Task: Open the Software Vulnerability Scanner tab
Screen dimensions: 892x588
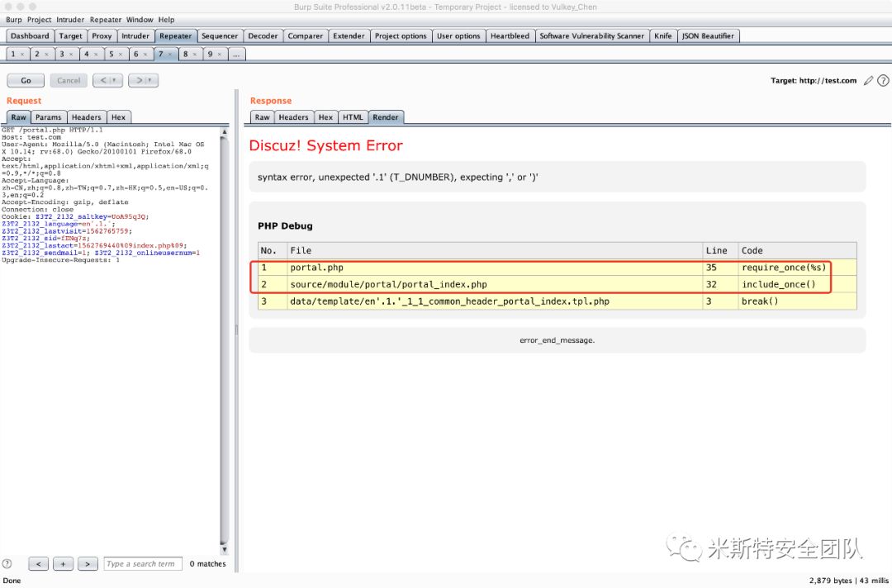Action: (591, 36)
